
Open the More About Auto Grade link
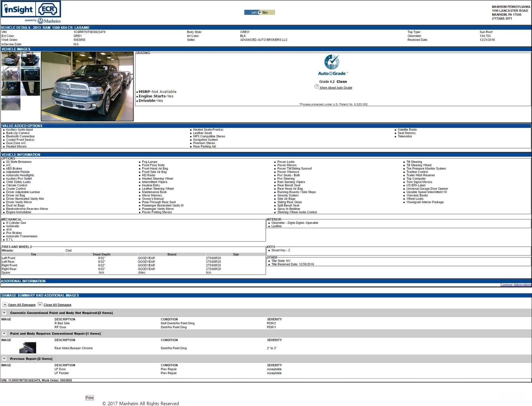336,87
